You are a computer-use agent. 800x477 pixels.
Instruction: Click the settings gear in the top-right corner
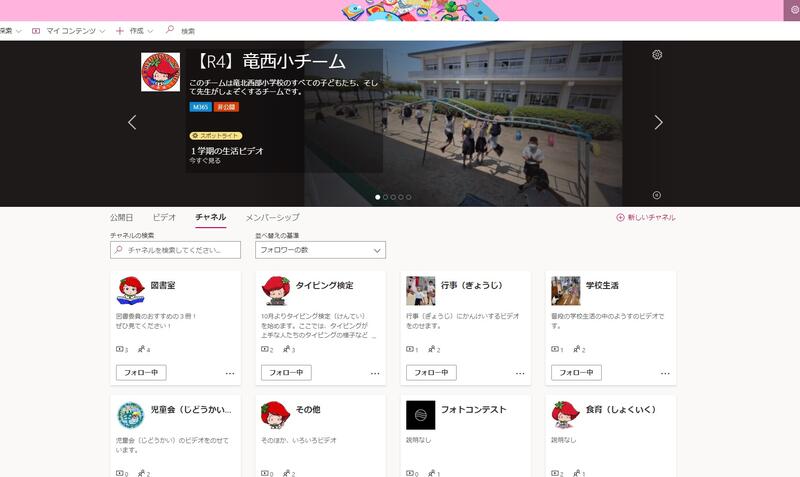click(794, 9)
